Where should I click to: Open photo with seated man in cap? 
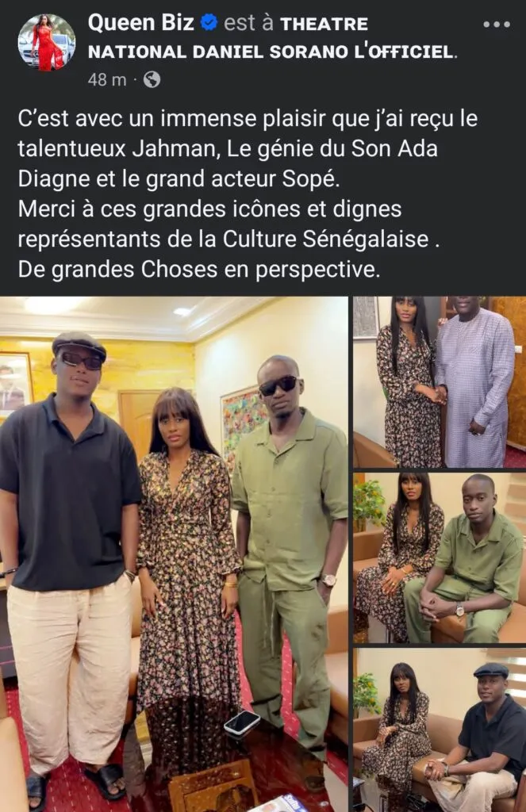tap(440, 730)
